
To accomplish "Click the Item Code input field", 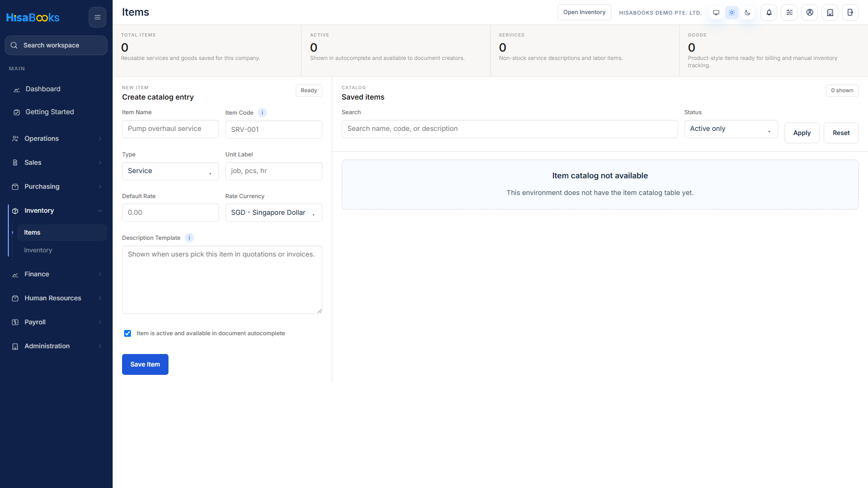I will pos(274,129).
